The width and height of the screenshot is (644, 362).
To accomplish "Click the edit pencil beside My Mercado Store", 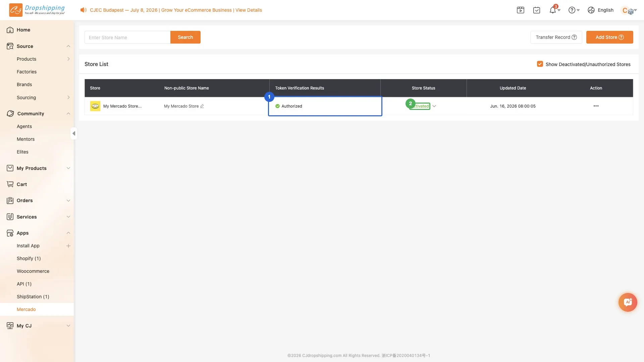I will pyautogui.click(x=202, y=106).
